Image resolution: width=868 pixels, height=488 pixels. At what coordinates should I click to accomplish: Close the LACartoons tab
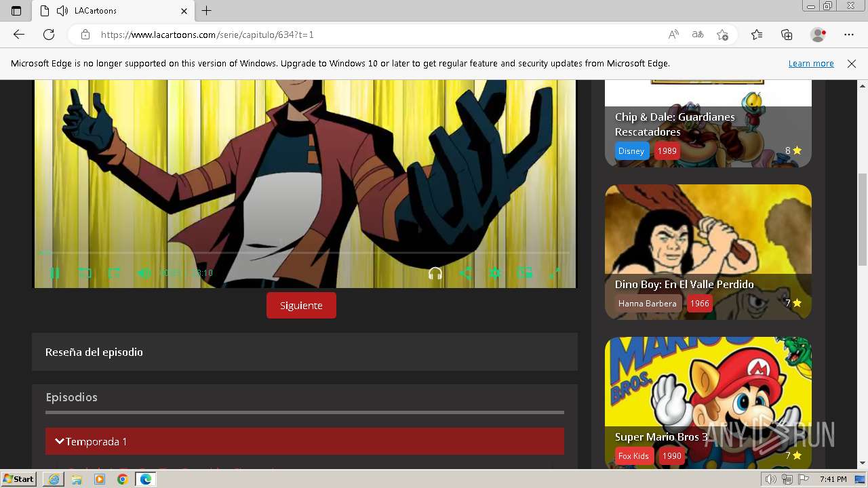point(184,11)
